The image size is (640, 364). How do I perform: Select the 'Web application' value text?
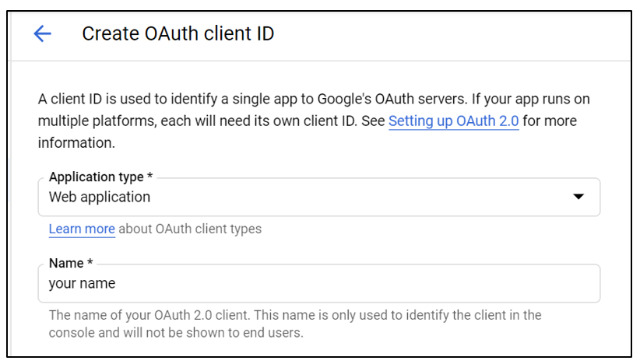coord(100,198)
